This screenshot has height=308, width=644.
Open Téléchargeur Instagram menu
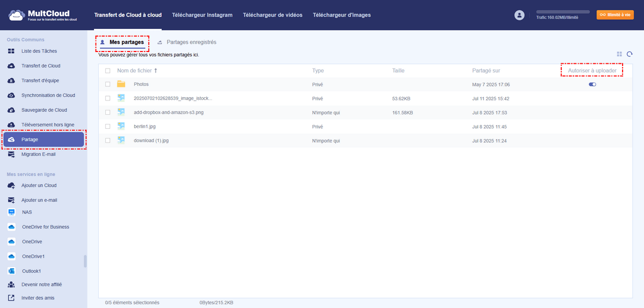(x=202, y=15)
